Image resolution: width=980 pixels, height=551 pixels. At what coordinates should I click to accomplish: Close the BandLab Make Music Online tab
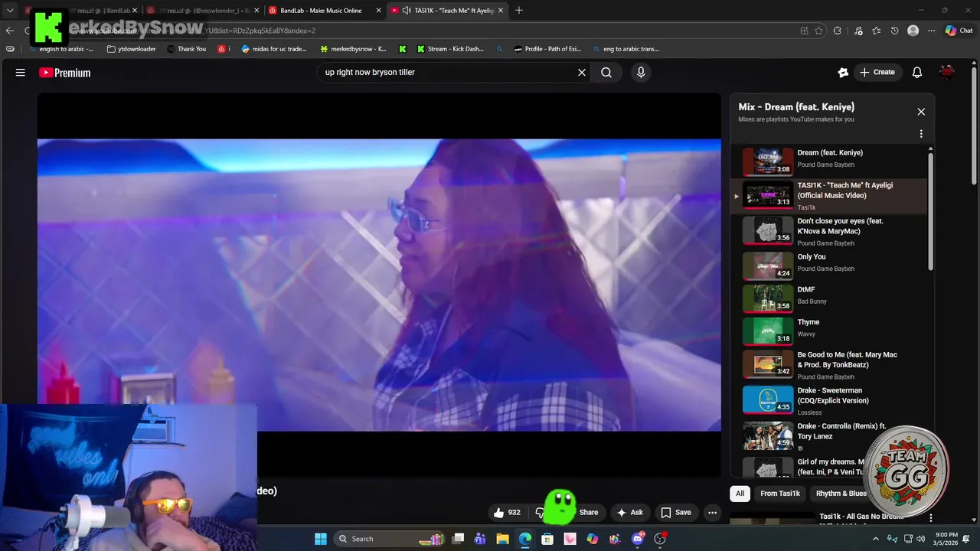click(378, 11)
